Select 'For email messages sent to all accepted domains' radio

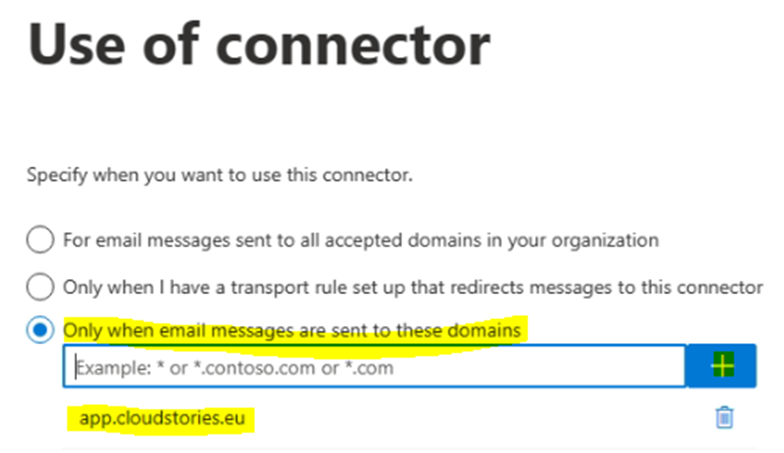pos(40,240)
